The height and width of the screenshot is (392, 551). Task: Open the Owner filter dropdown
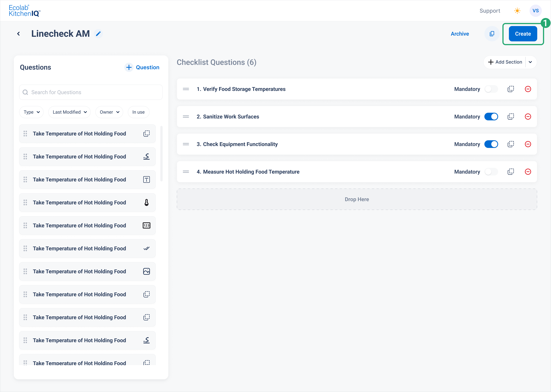(x=109, y=112)
